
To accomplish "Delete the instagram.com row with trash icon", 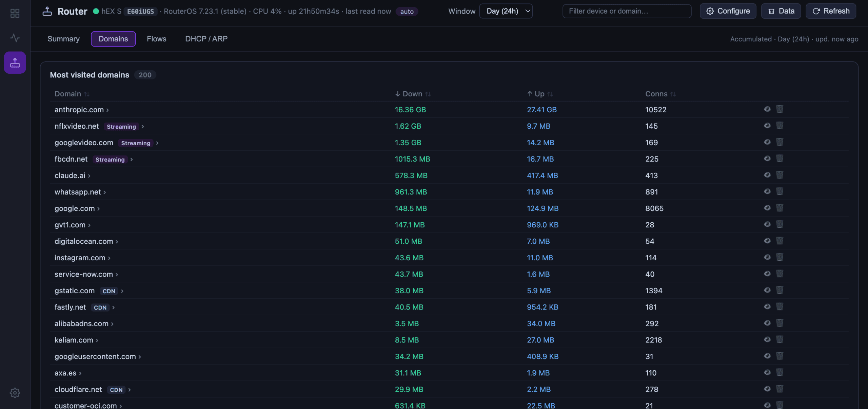I will coord(780,257).
